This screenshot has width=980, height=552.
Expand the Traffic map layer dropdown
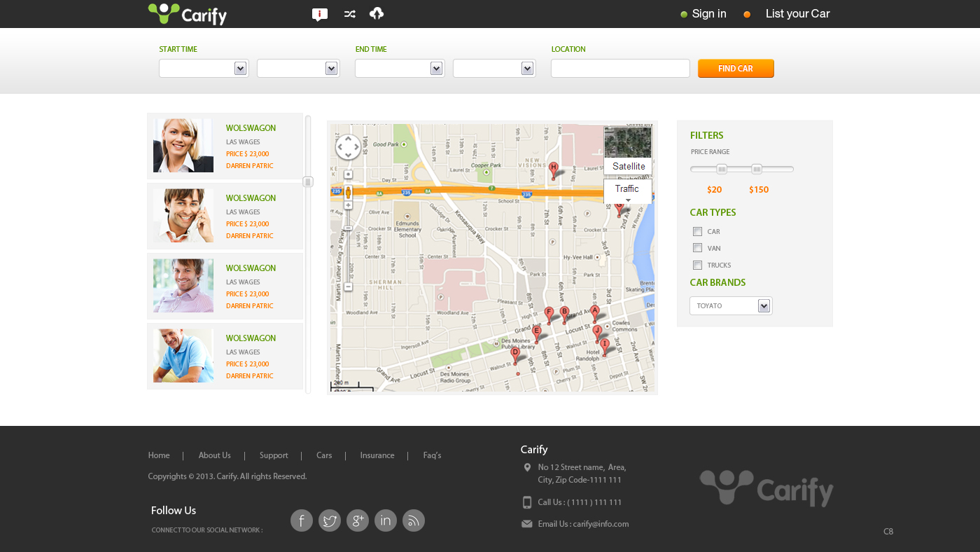pos(628,191)
